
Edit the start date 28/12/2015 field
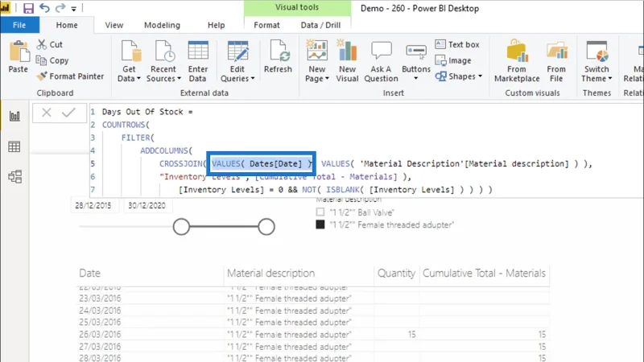pyautogui.click(x=93, y=206)
